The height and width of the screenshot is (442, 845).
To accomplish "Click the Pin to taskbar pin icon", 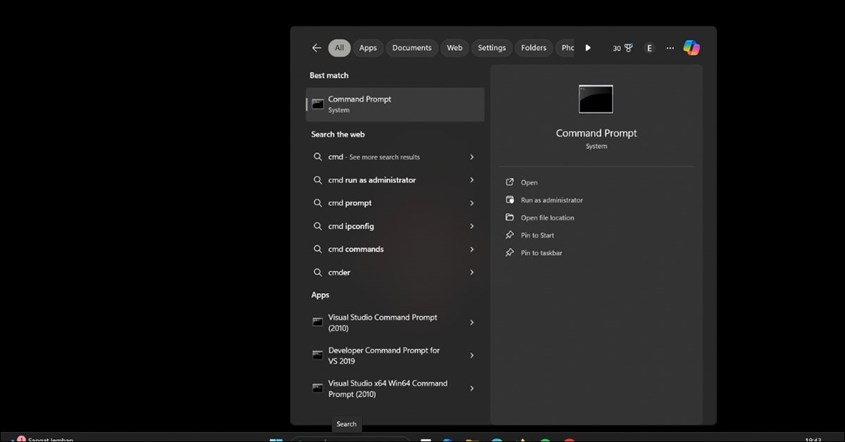I will [509, 252].
